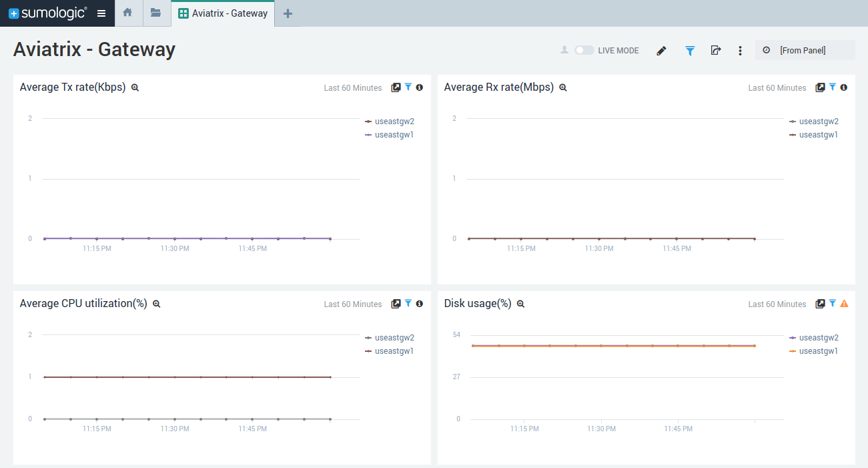The width and height of the screenshot is (868, 468).
Task: Click the user icon beside Live Mode
Action: coord(564,50)
